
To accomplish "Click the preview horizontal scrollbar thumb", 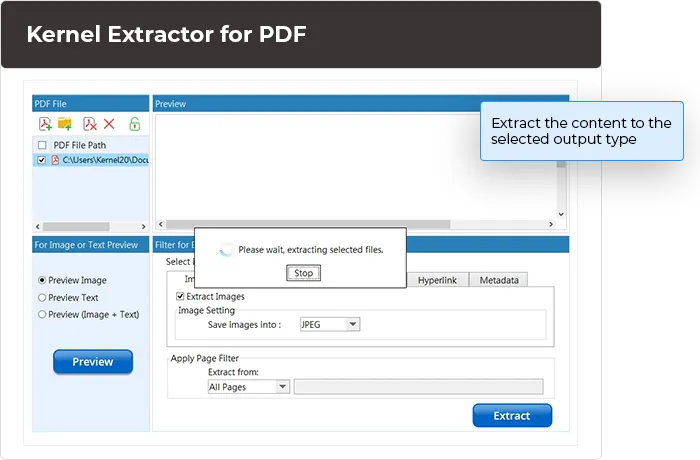I will pos(308,224).
